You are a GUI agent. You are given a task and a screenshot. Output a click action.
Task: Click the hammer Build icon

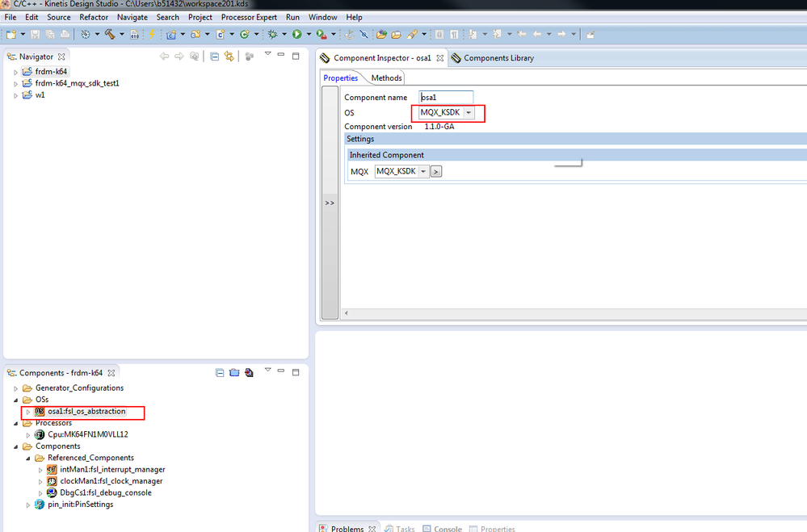[110, 35]
